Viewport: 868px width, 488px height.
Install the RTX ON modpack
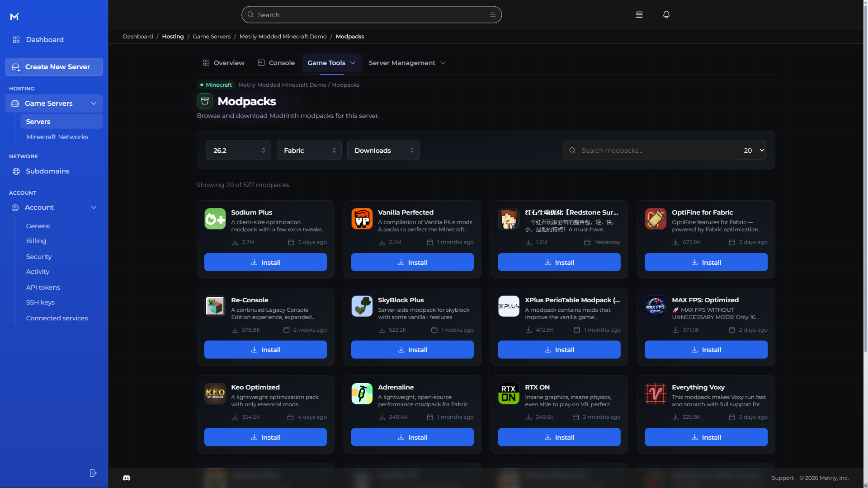coord(559,437)
